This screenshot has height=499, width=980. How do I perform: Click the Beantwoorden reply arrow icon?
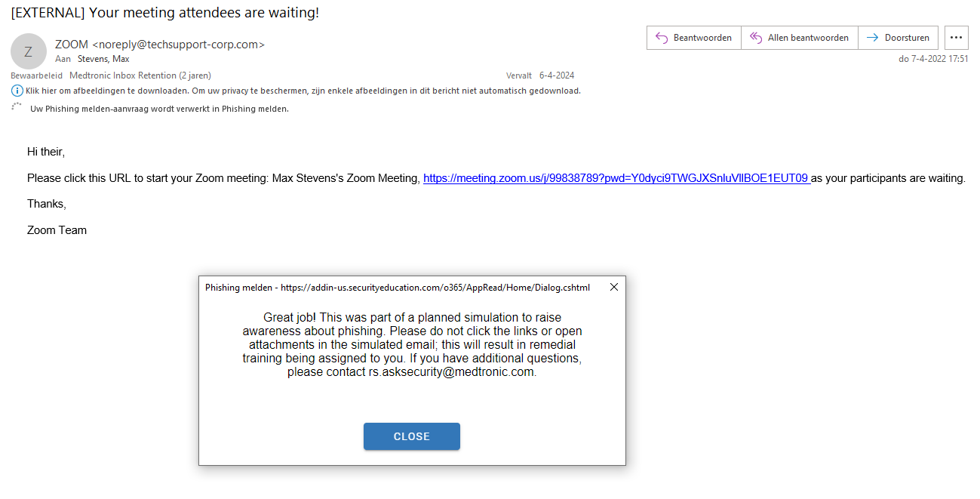tap(662, 38)
